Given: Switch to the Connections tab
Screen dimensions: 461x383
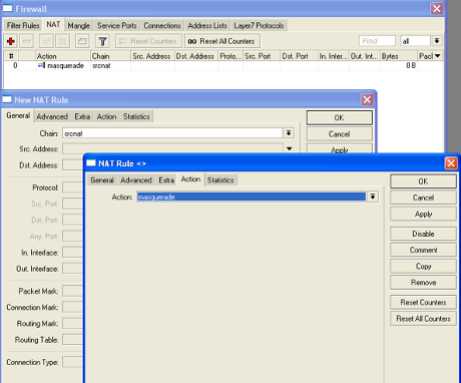Looking at the screenshot, I should [162, 26].
